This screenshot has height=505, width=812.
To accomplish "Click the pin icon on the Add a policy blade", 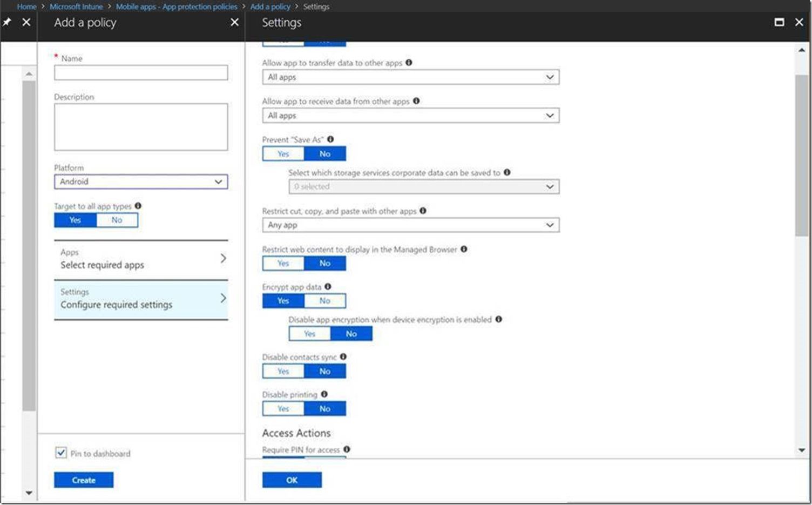I will click(x=7, y=22).
